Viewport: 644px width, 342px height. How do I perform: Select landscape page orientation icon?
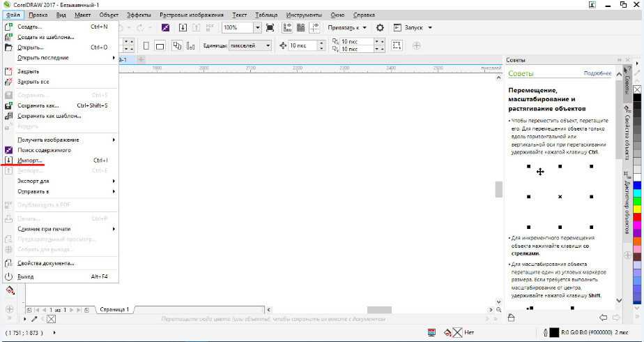pyautogui.click(x=160, y=45)
